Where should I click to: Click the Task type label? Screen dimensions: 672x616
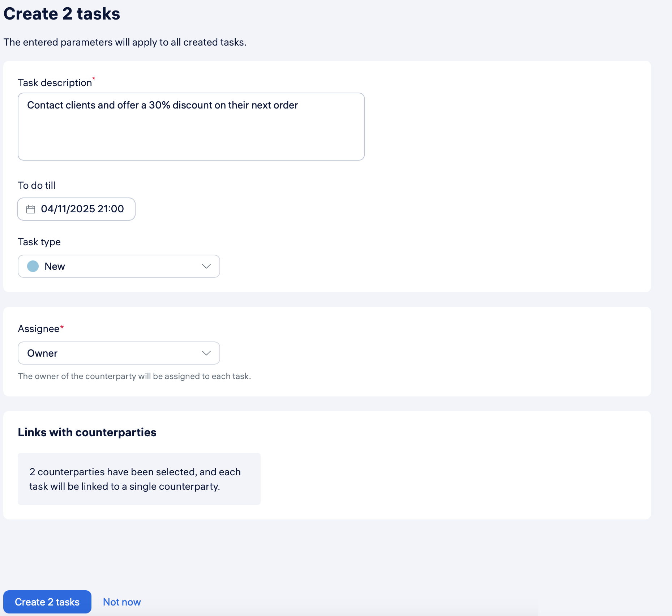pos(39,242)
